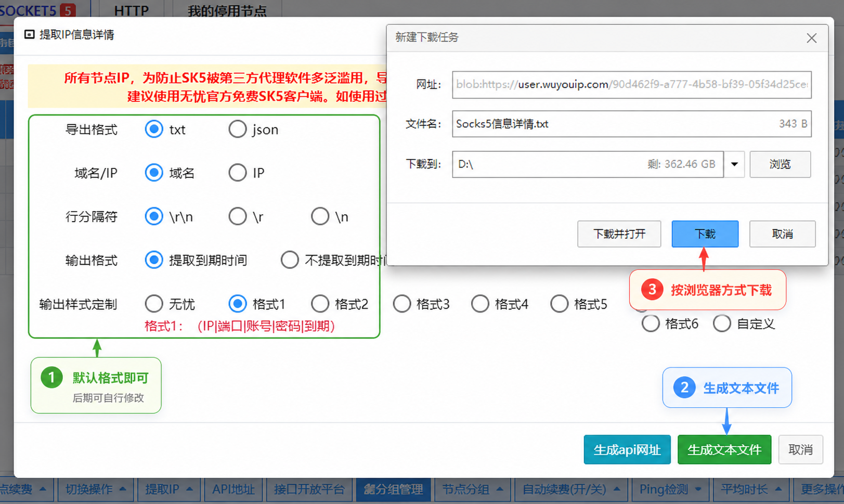Open the Ping检测 bottom menu
844x504 pixels.
click(670, 489)
